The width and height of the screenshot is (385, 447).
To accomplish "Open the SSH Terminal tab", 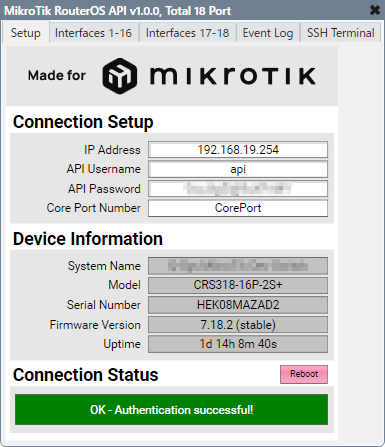I will click(x=340, y=33).
